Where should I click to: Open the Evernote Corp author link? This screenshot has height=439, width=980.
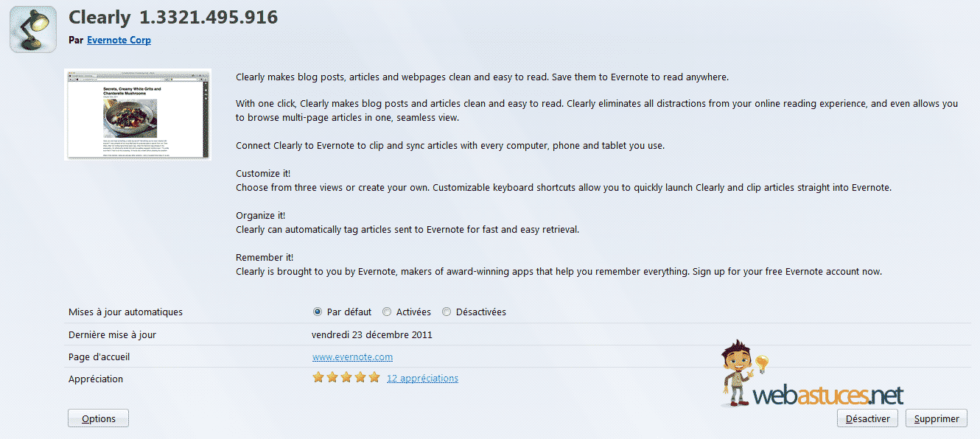[x=119, y=41]
